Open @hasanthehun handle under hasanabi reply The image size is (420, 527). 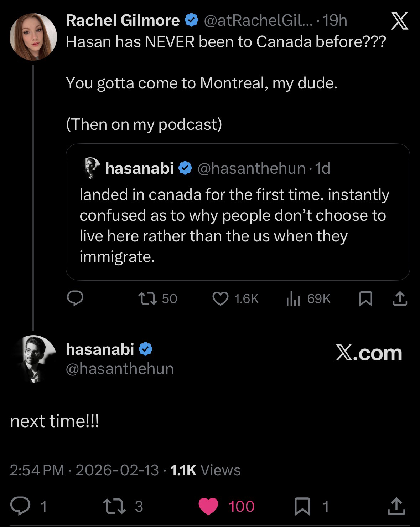pyautogui.click(x=120, y=369)
